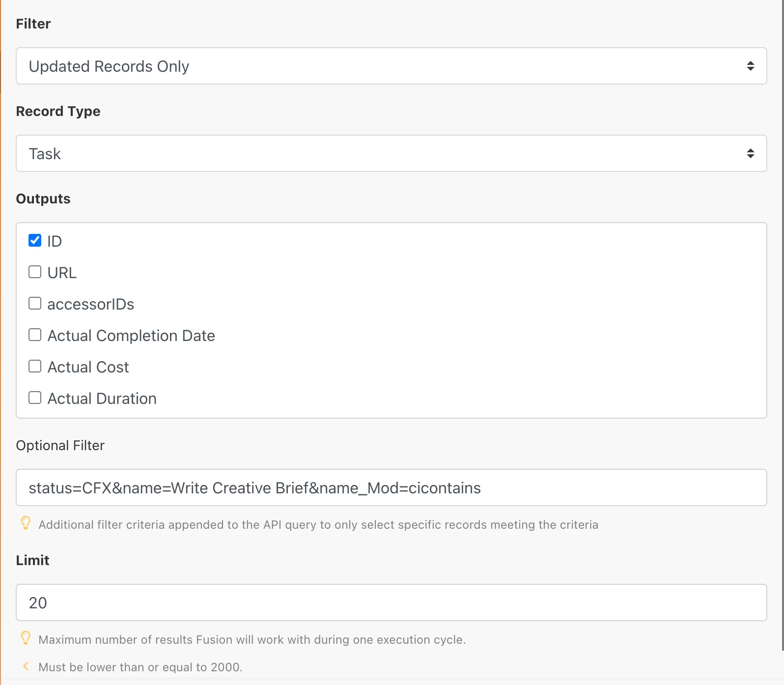Click the Record Type label

(58, 111)
